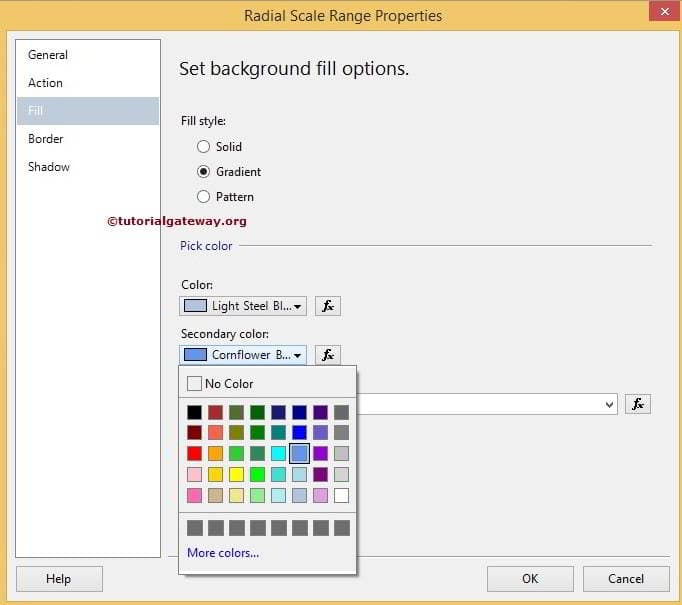Screen dimensions: 682x605
Task: Select the orange color swatch
Action: 215,453
